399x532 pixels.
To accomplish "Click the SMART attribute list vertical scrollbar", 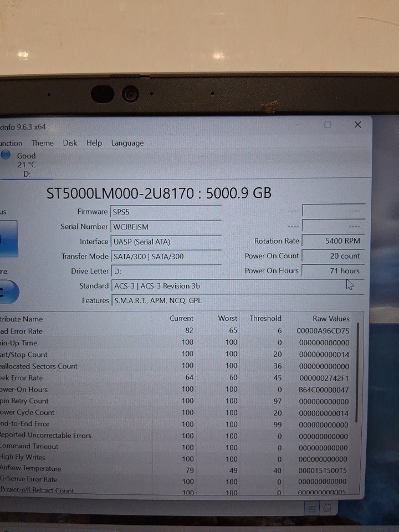I will [x=357, y=377].
